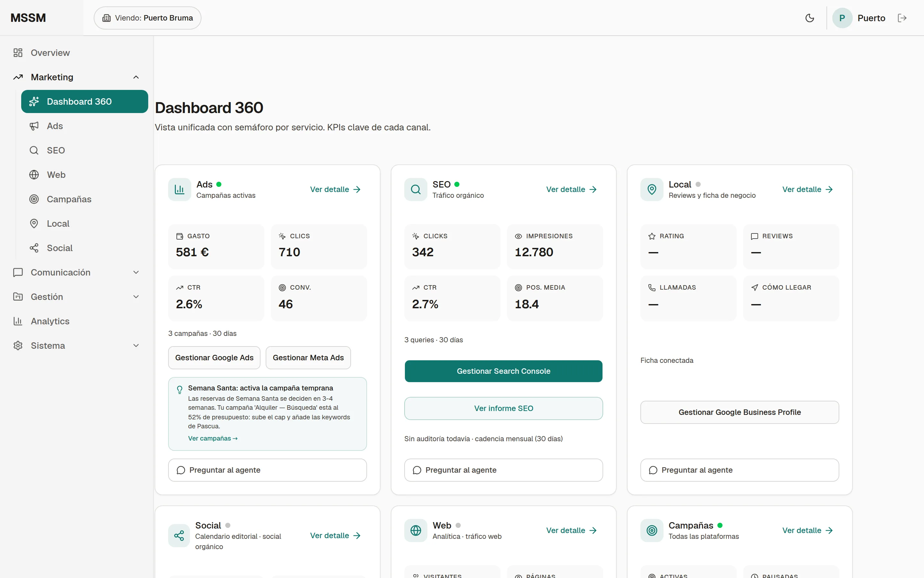The image size is (924, 578).
Task: Click the 'Ficha conectada' status text
Action: pos(667,361)
